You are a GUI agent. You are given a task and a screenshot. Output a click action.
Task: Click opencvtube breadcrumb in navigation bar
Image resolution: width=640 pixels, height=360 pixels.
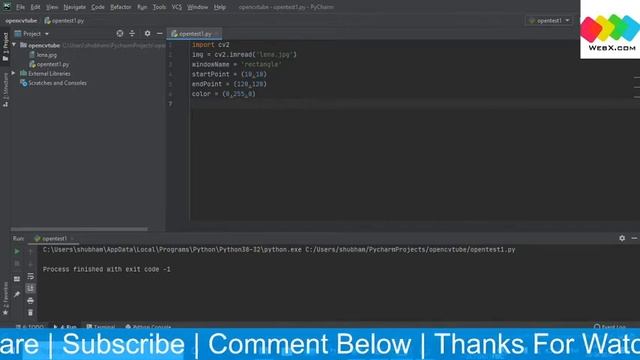tap(21, 20)
